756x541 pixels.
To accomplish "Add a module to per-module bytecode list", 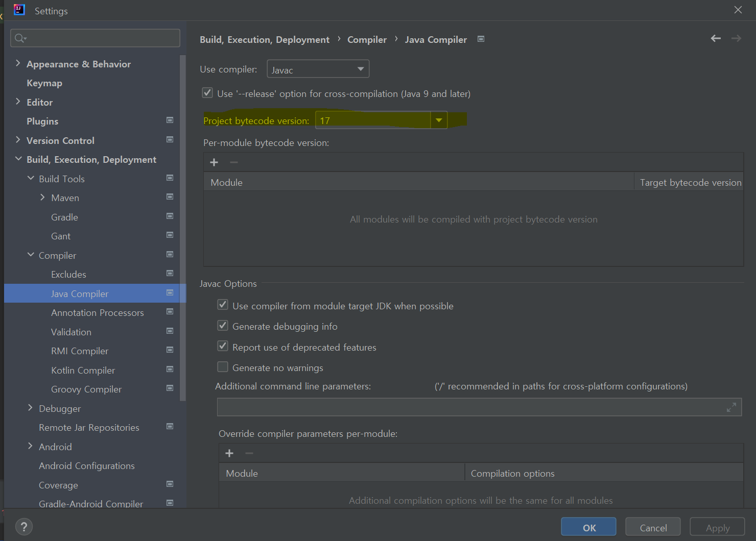I will point(214,162).
